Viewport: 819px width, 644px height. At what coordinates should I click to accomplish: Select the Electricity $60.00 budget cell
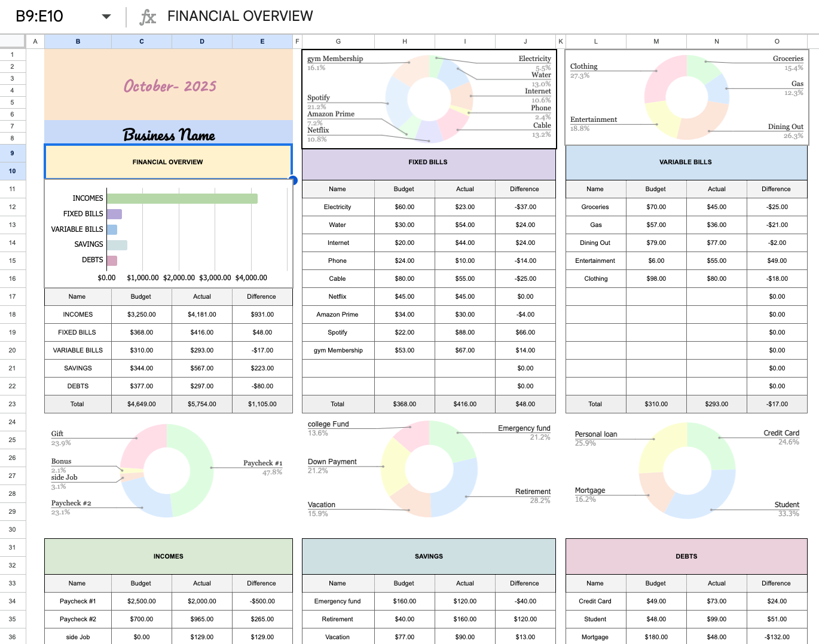click(404, 207)
